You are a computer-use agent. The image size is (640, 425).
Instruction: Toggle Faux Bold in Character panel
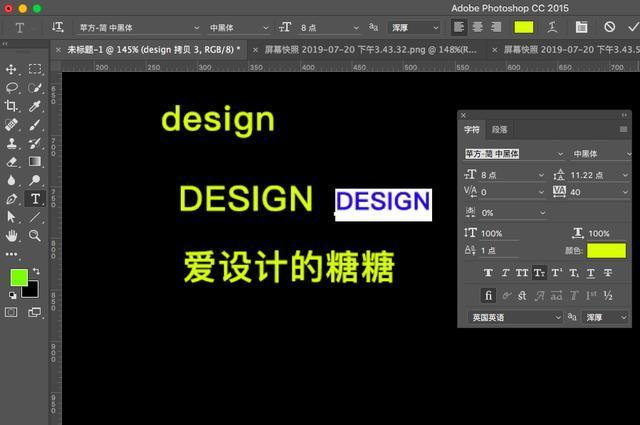[x=488, y=273]
